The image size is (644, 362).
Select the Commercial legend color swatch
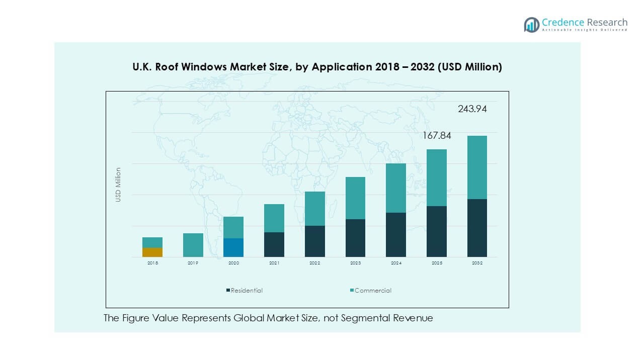(x=352, y=291)
